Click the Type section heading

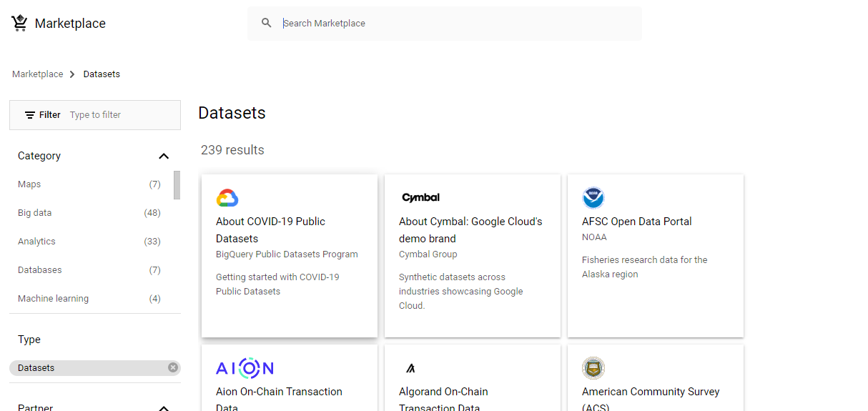click(29, 340)
